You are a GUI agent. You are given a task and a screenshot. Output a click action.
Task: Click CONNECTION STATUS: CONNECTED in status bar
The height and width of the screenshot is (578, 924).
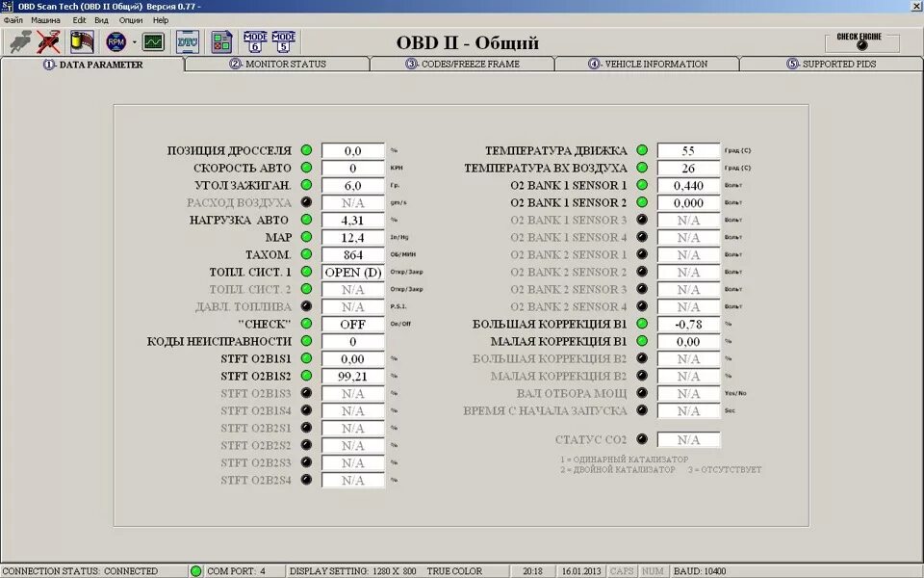pyautogui.click(x=80, y=571)
